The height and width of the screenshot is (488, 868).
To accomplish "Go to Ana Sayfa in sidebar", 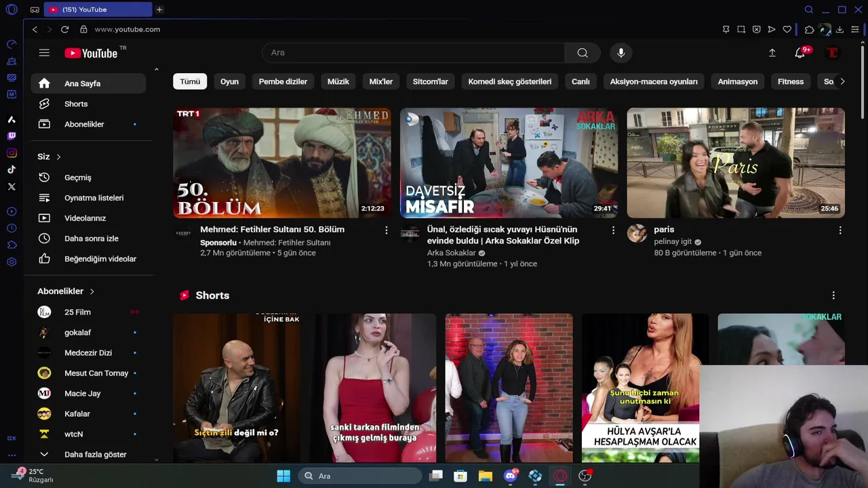I will tap(89, 83).
